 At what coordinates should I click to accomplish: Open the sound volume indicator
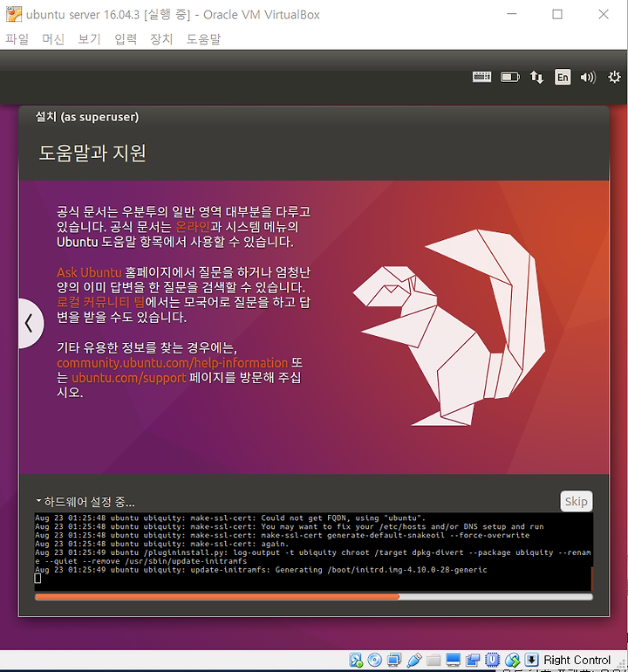(x=588, y=77)
